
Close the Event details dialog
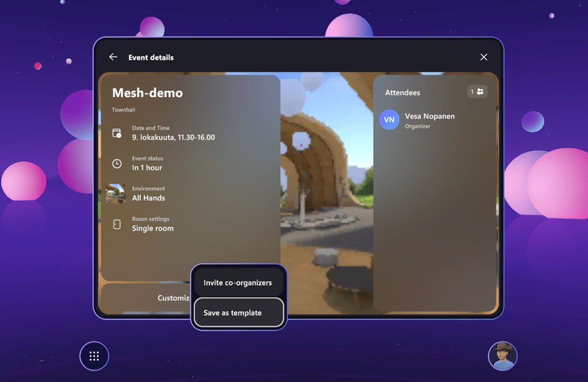click(x=484, y=57)
